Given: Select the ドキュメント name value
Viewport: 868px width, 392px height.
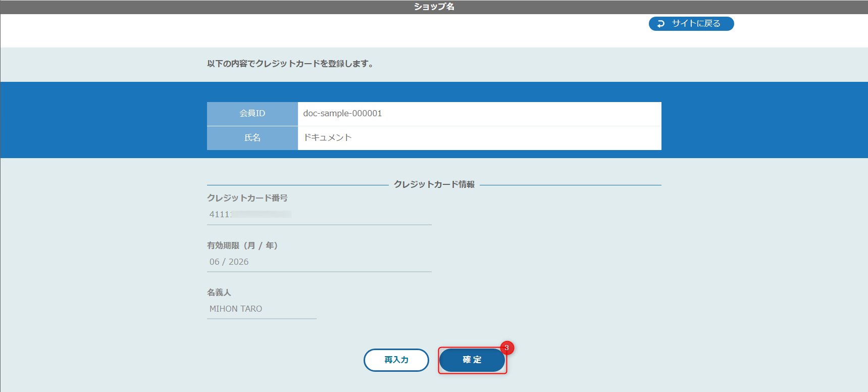Looking at the screenshot, I should (327, 137).
